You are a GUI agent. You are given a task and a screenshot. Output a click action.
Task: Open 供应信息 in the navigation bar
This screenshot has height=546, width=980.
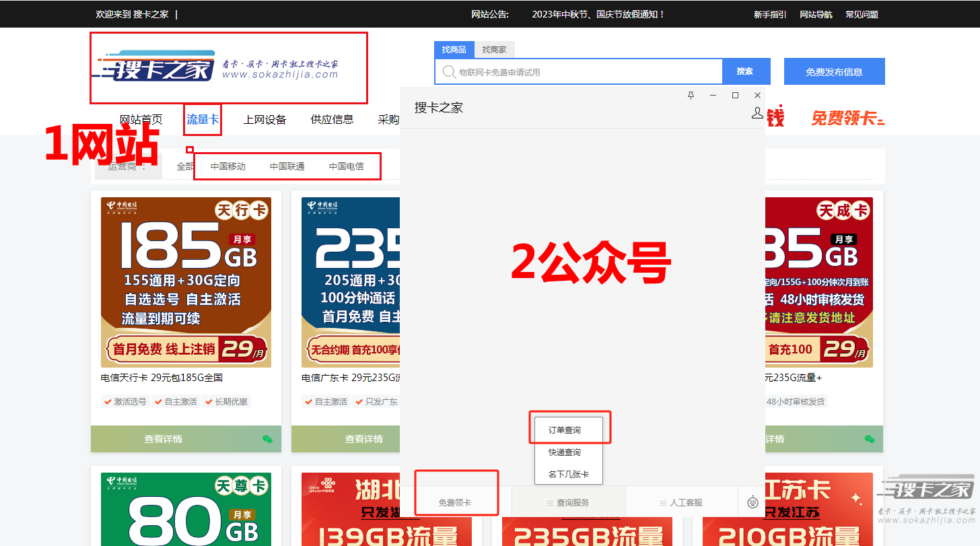332,120
